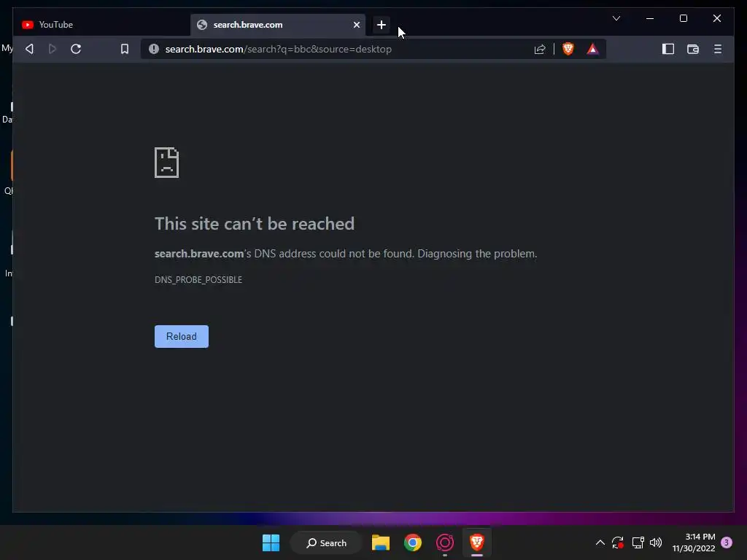The width and height of the screenshot is (747, 560).
Task: Open the notification badge showing 3
Action: click(x=727, y=542)
